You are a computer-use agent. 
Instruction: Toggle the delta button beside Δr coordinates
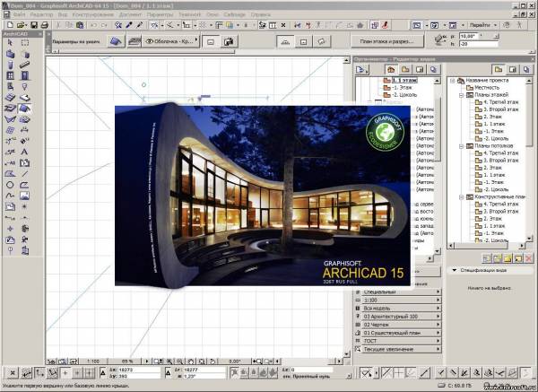[169, 373]
